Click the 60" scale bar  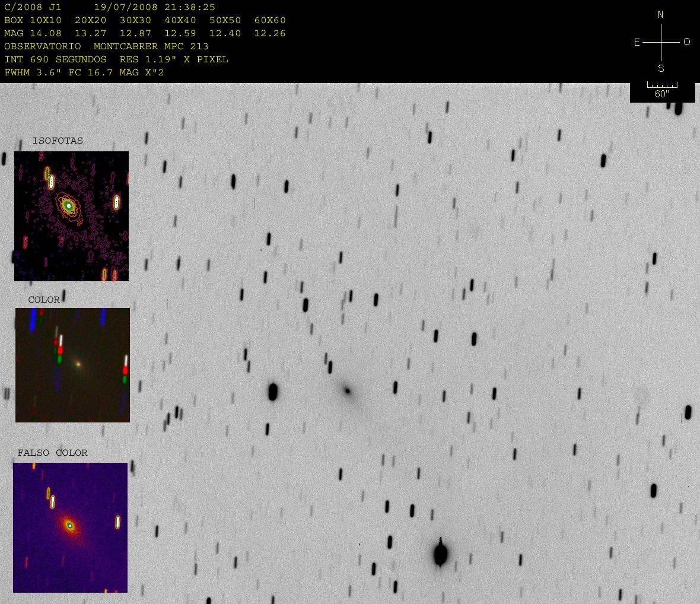click(662, 85)
